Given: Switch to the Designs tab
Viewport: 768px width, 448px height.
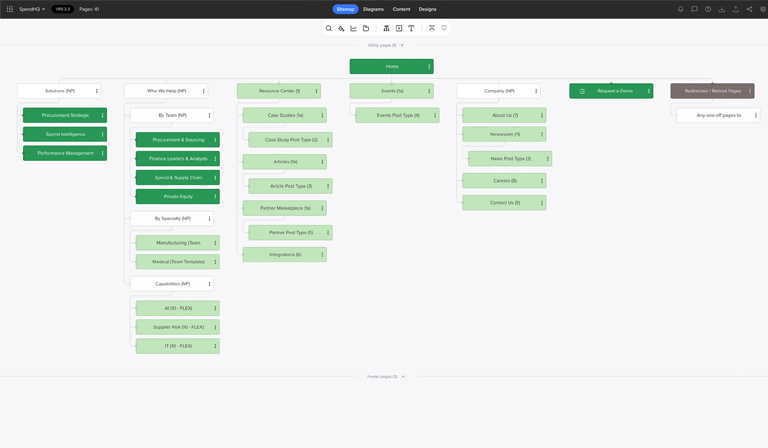Looking at the screenshot, I should (x=427, y=9).
